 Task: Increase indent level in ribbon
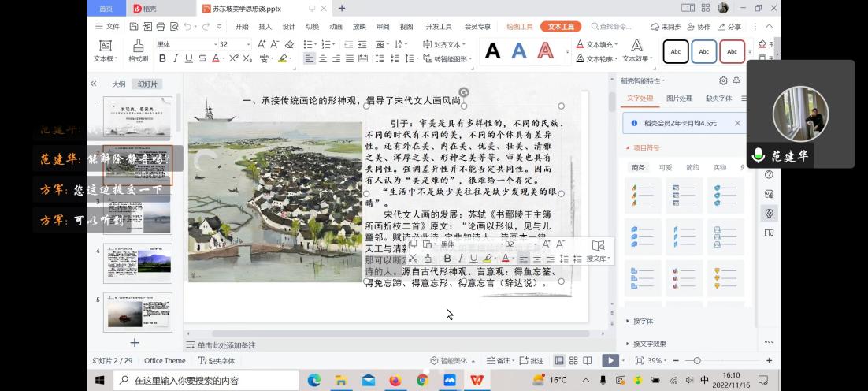[x=362, y=44]
